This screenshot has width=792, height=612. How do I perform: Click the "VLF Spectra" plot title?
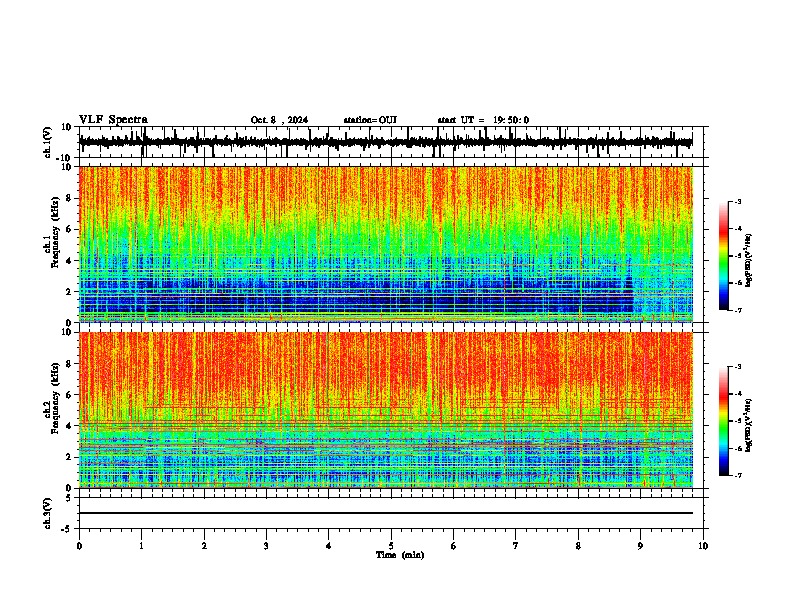(x=113, y=120)
